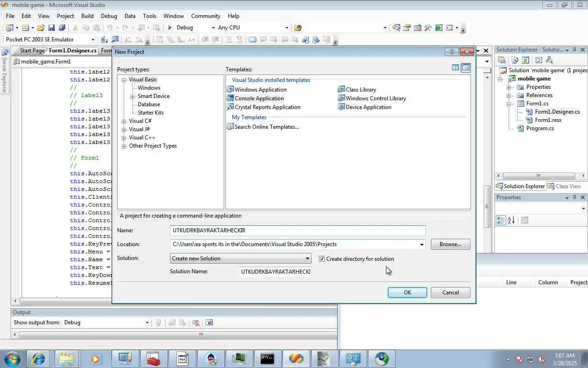Click View Class Diagram icon in Solution Explorer
The image size is (588, 368).
(549, 60)
